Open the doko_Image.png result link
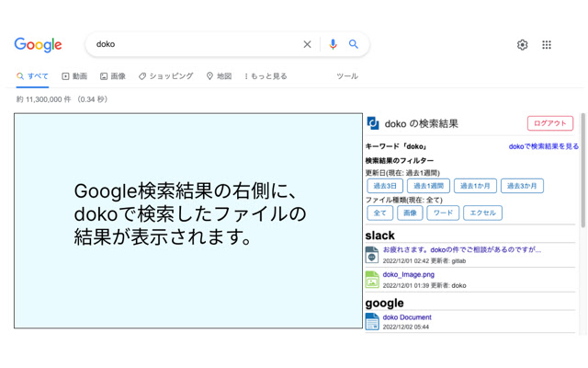The height and width of the screenshot is (368, 588). [x=408, y=274]
